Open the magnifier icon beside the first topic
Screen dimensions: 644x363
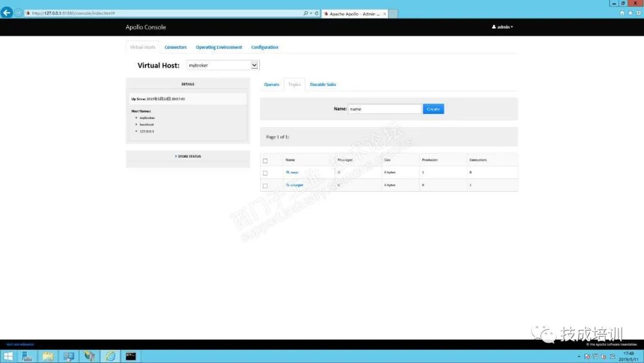287,173
